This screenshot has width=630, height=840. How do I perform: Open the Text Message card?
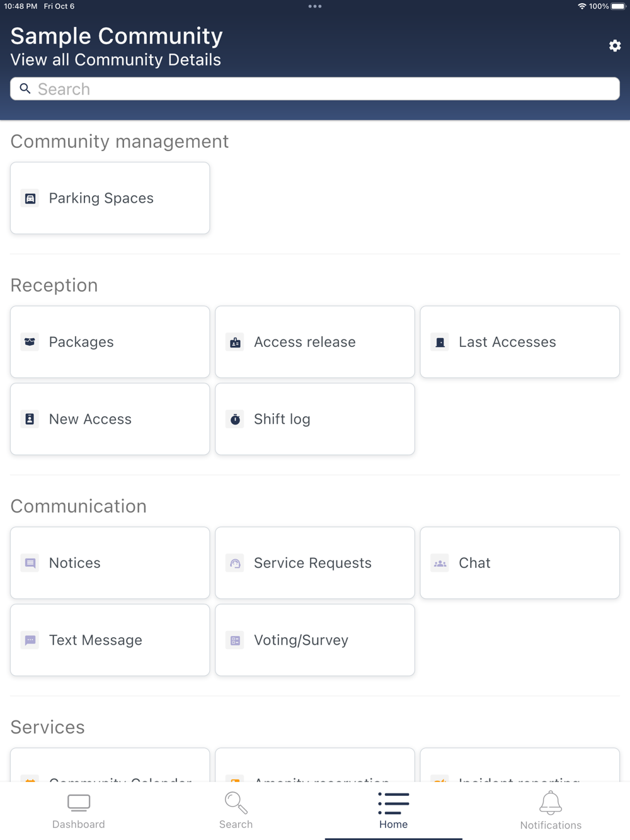[110, 640]
